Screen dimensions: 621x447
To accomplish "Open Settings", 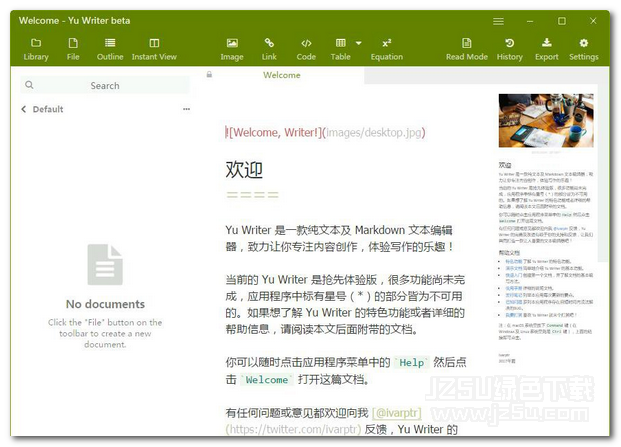I will 584,49.
